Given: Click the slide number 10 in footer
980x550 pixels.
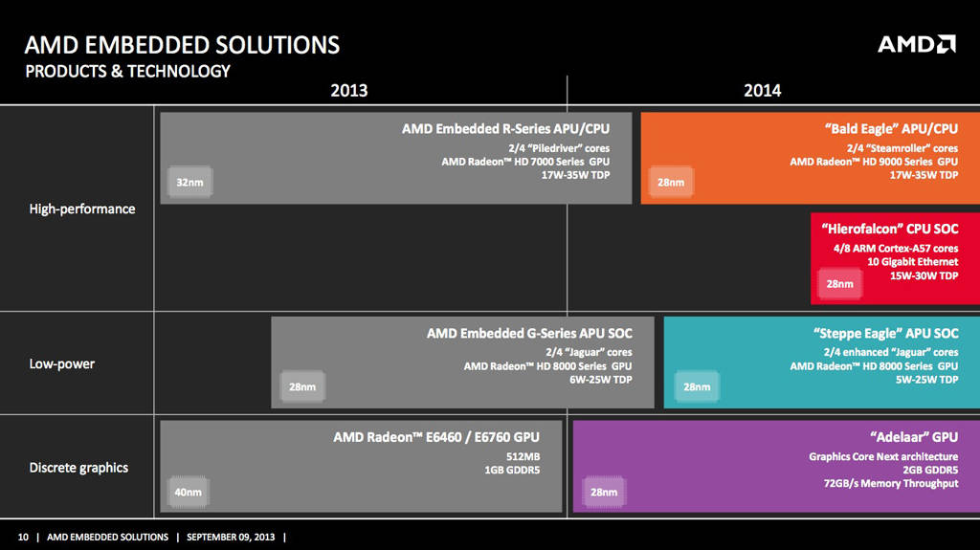Looking at the screenshot, I should click(23, 537).
